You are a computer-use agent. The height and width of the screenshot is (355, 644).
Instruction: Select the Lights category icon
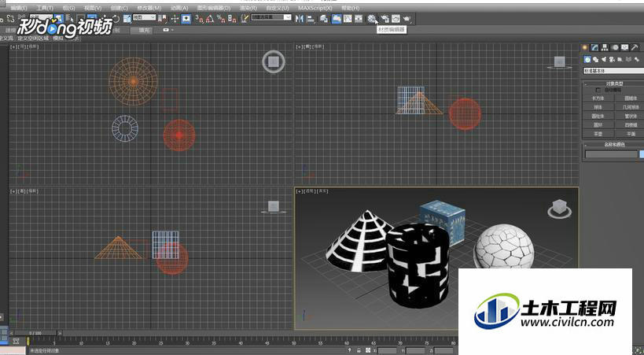(x=604, y=60)
